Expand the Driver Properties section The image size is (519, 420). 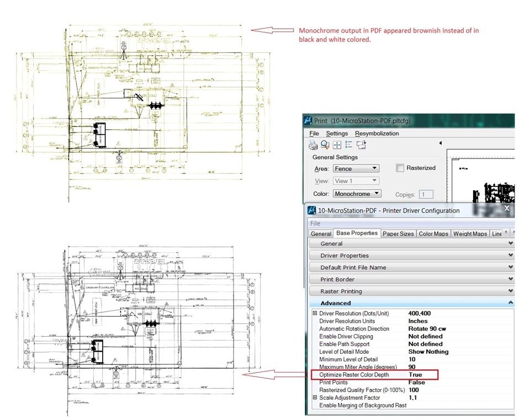411,256
